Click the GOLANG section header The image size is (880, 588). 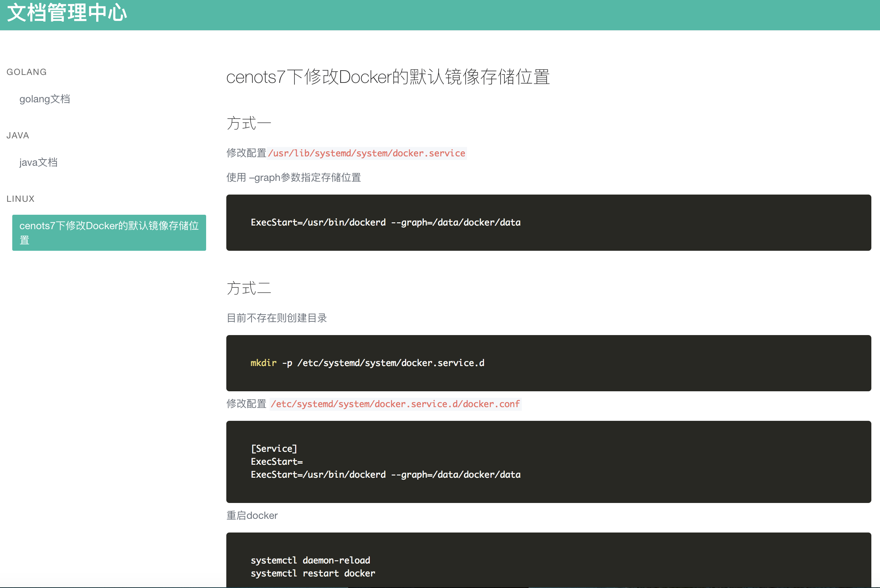26,72
